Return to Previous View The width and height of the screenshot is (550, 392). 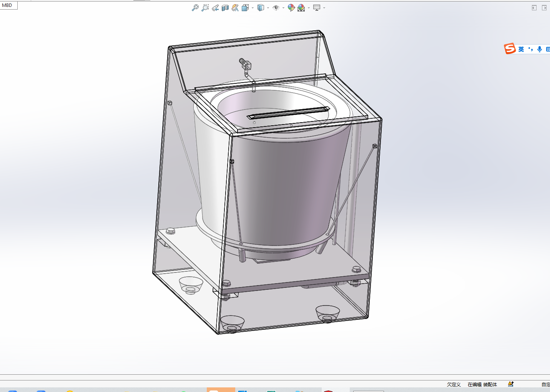click(215, 8)
